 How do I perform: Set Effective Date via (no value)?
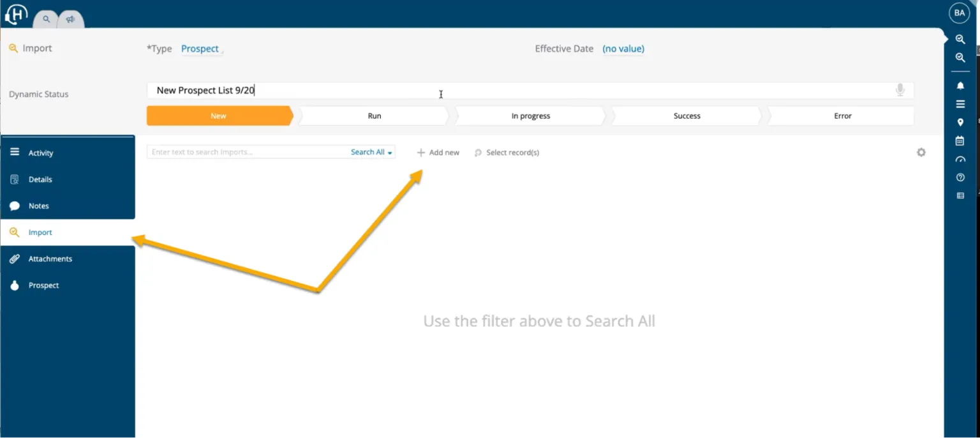click(623, 49)
